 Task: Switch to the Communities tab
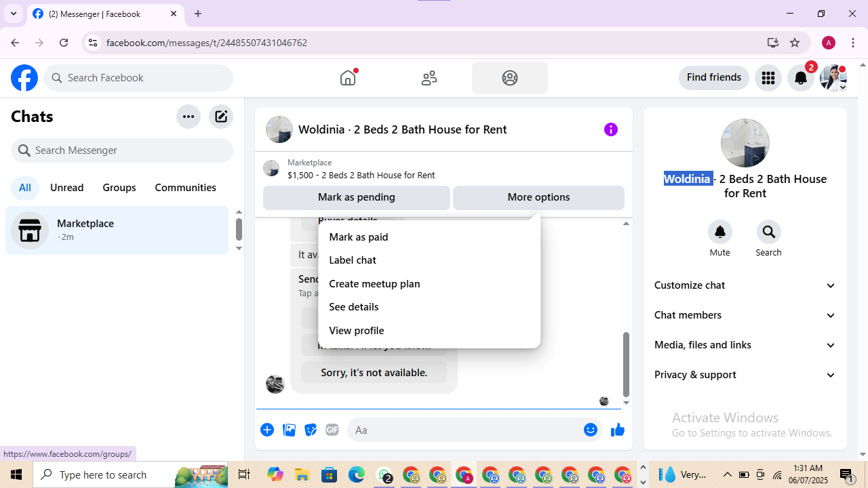(x=185, y=188)
